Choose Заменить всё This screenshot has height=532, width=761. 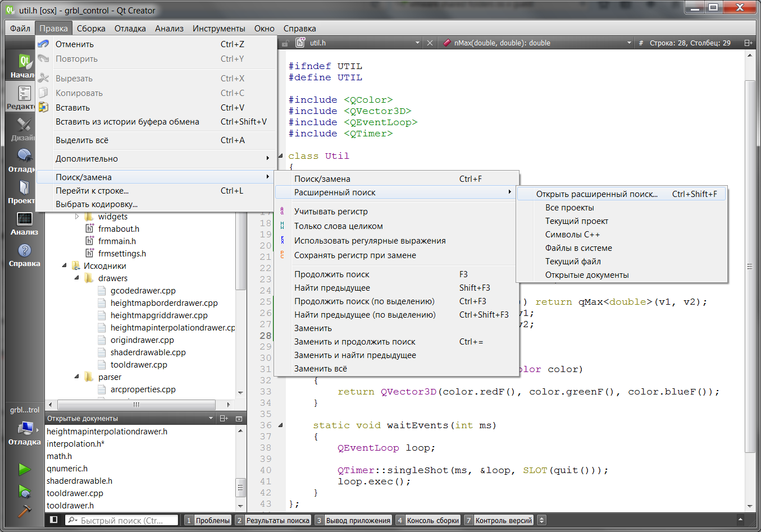click(x=396, y=369)
